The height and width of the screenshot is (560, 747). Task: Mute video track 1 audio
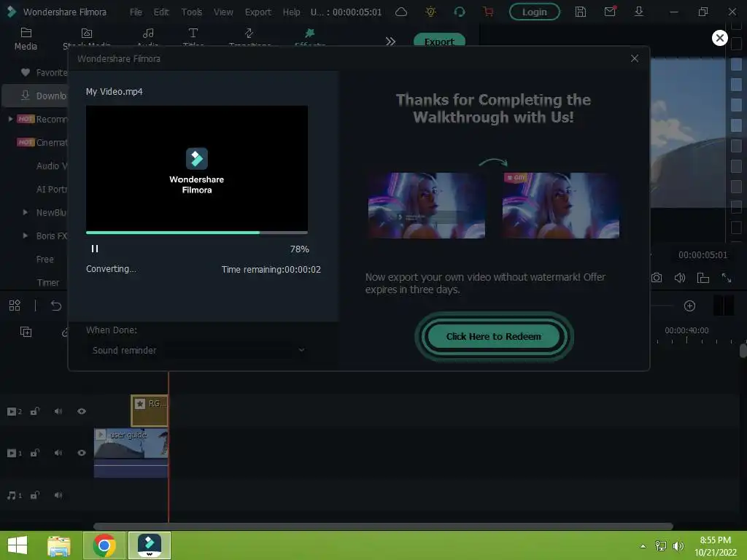tap(58, 452)
